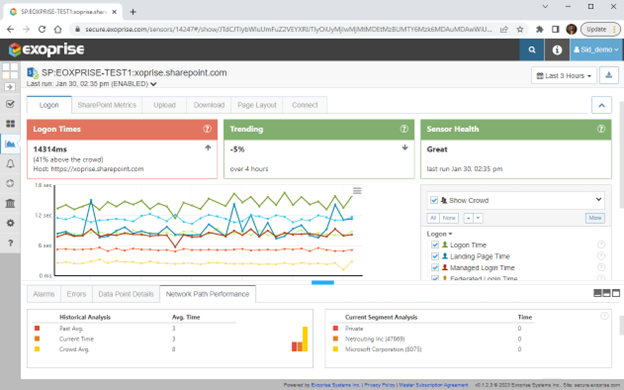
Task: Select the split bottom panel layout icon
Action: point(597,293)
